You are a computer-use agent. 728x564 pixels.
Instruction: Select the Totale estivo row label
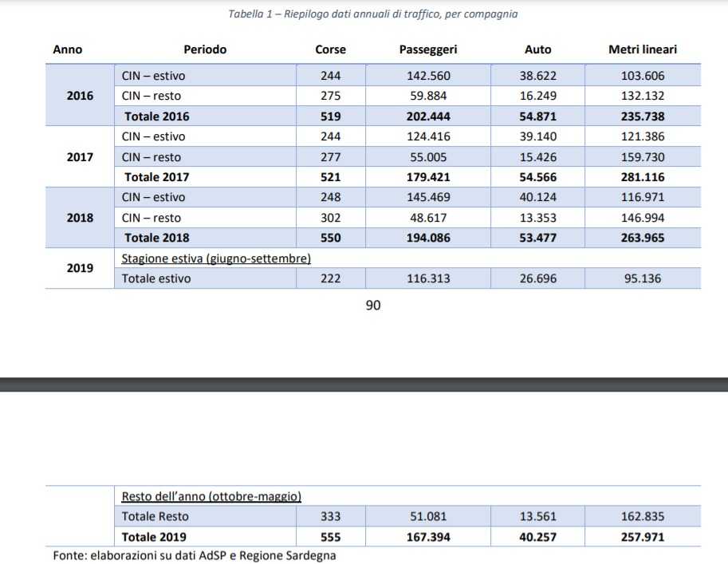pos(156,278)
